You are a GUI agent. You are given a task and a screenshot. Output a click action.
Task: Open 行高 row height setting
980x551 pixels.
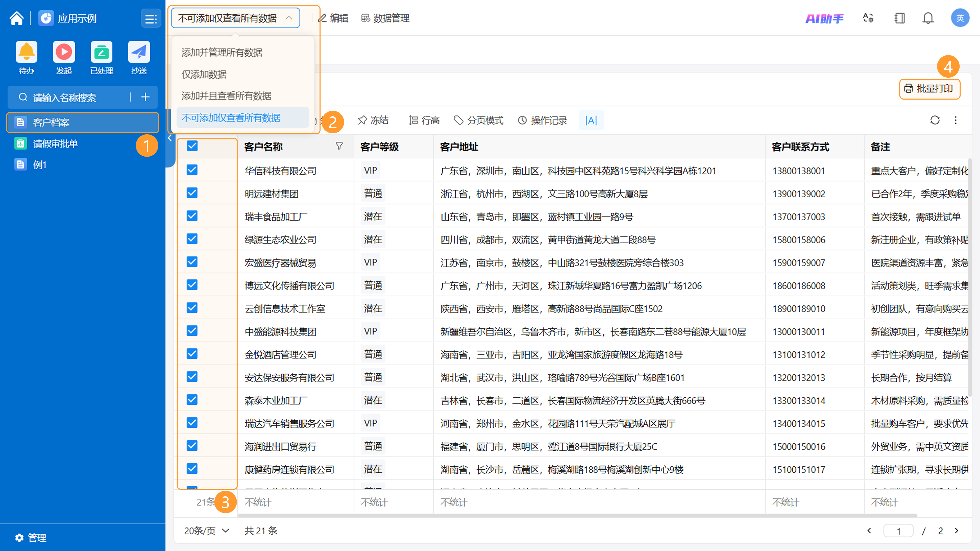(x=424, y=120)
